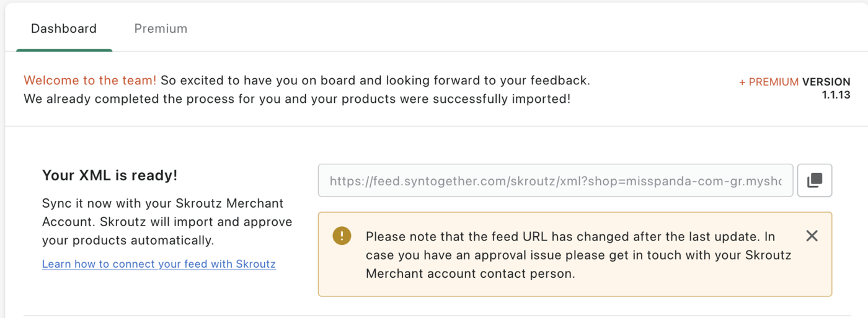Click the So excited to have you sentence
This screenshot has height=318, width=868.
tap(374, 81)
